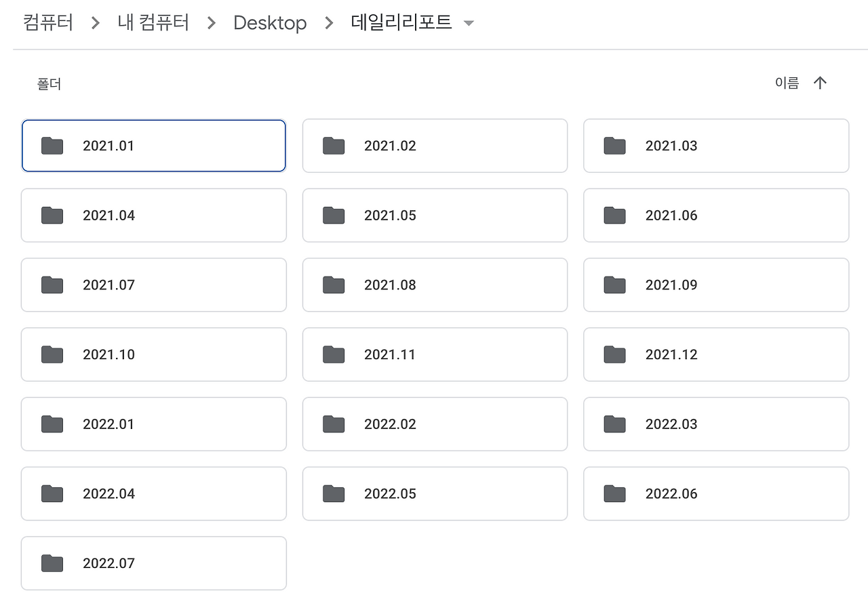Click the folder icon beside 2022.07
This screenshot has height=610, width=868.
[x=52, y=563]
